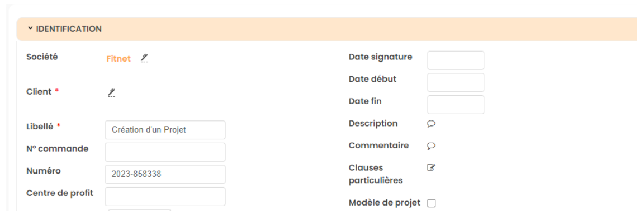This screenshot has height=224, width=644.
Task: Enable the Modèle de projet checkbox
Action: tap(432, 203)
